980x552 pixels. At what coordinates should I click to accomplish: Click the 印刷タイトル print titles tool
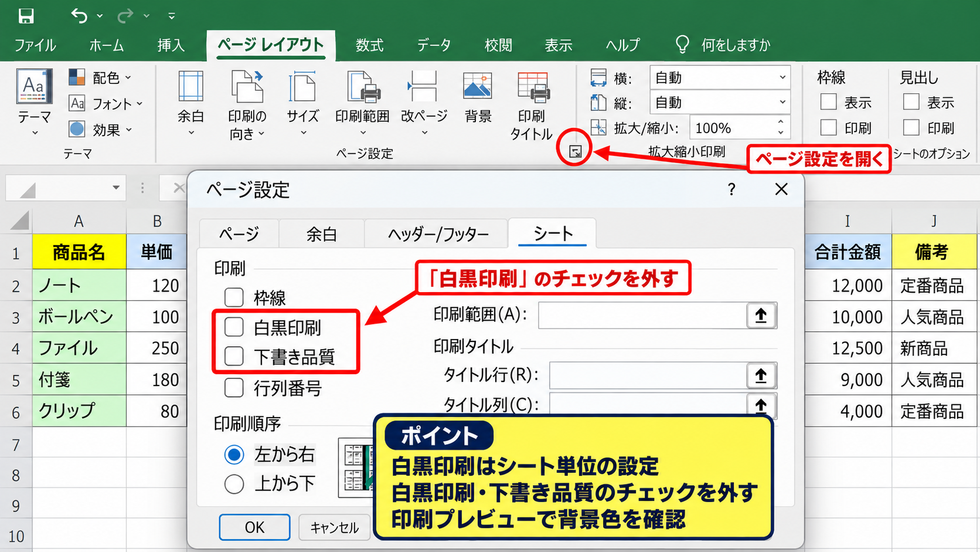pyautogui.click(x=532, y=106)
